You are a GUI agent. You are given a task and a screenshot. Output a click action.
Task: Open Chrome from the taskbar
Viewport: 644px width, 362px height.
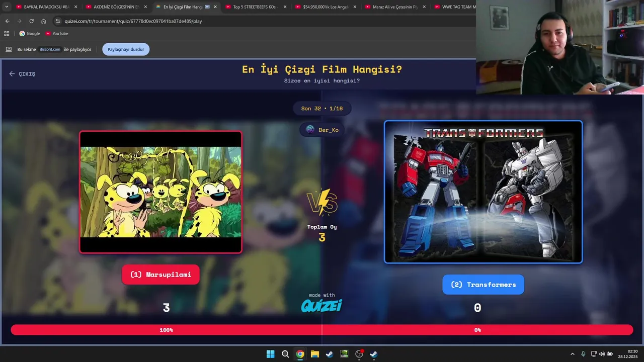pyautogui.click(x=300, y=354)
